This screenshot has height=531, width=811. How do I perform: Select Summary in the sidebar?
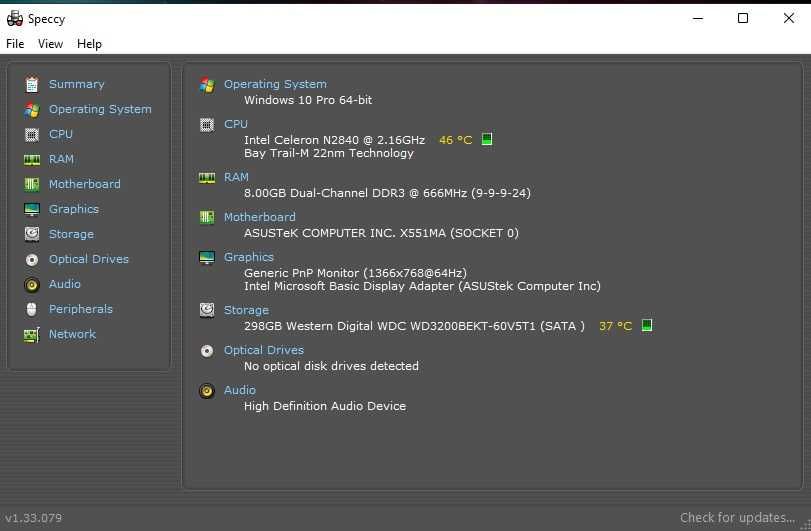pos(77,84)
